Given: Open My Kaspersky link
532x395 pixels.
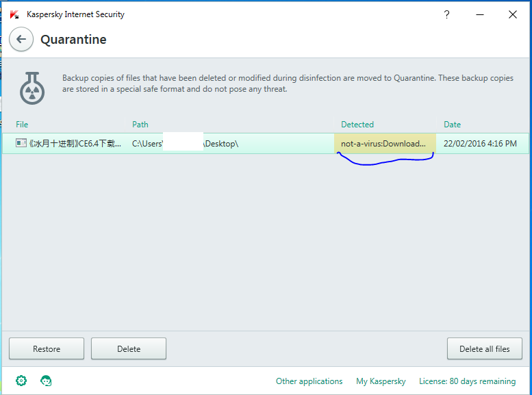Looking at the screenshot, I should pyautogui.click(x=381, y=381).
